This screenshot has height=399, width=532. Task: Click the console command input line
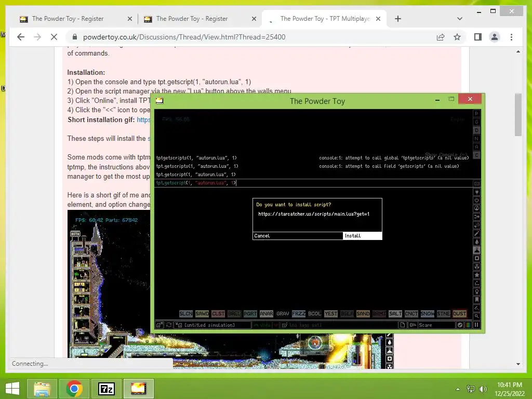point(313,183)
